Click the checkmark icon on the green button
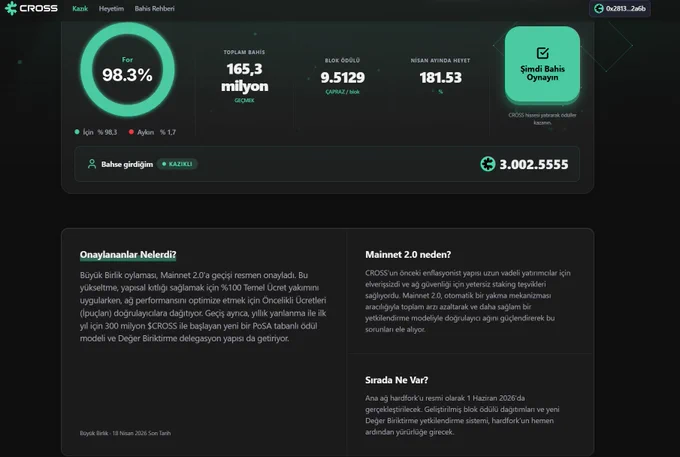The image size is (680, 457). [x=543, y=53]
